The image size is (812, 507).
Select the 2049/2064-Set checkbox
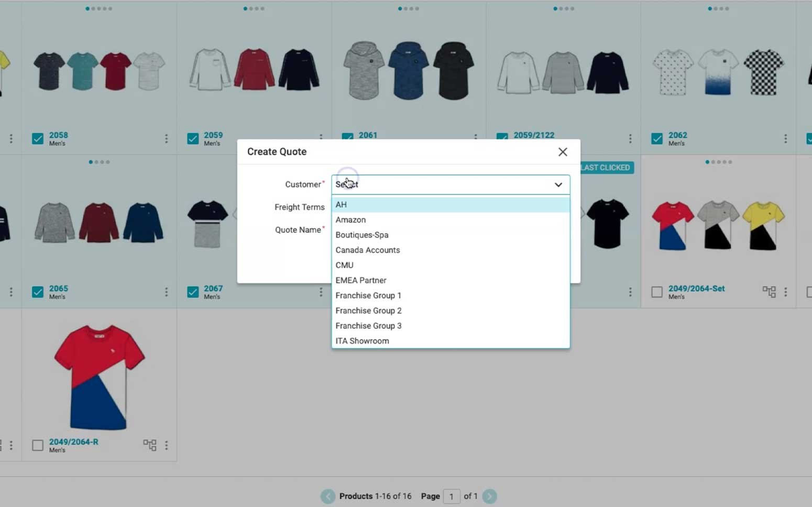pos(656,292)
